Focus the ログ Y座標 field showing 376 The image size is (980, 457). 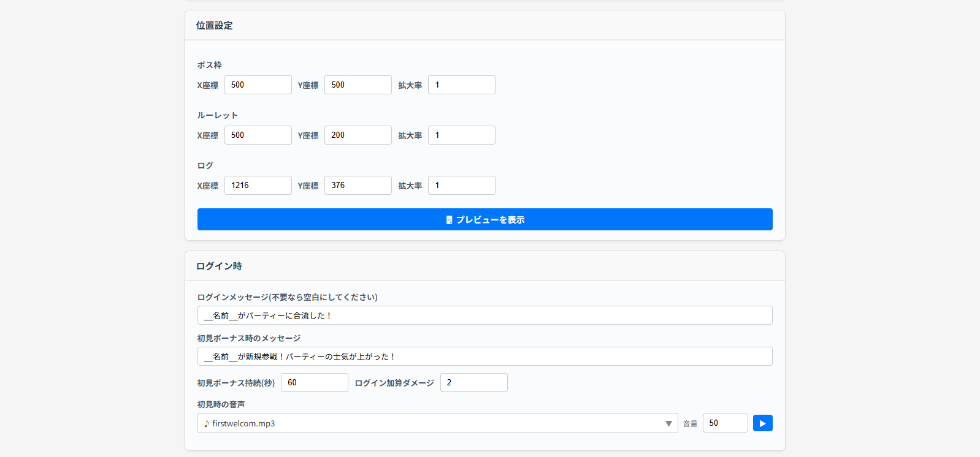coord(358,186)
